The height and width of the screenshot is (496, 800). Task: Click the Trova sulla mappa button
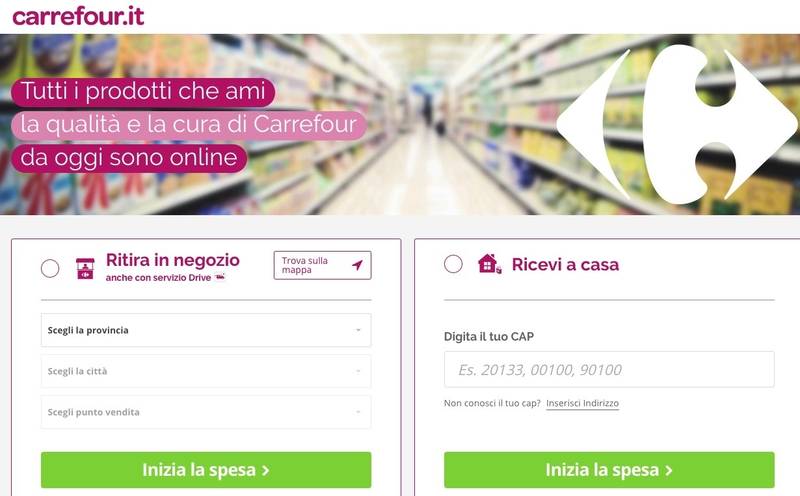[322, 265]
